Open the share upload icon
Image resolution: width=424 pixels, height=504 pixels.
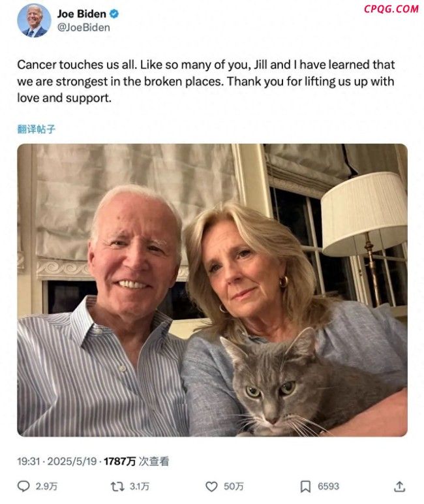tap(399, 486)
